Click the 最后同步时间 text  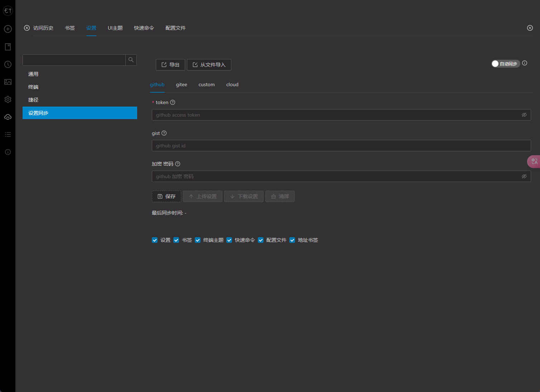(169, 213)
